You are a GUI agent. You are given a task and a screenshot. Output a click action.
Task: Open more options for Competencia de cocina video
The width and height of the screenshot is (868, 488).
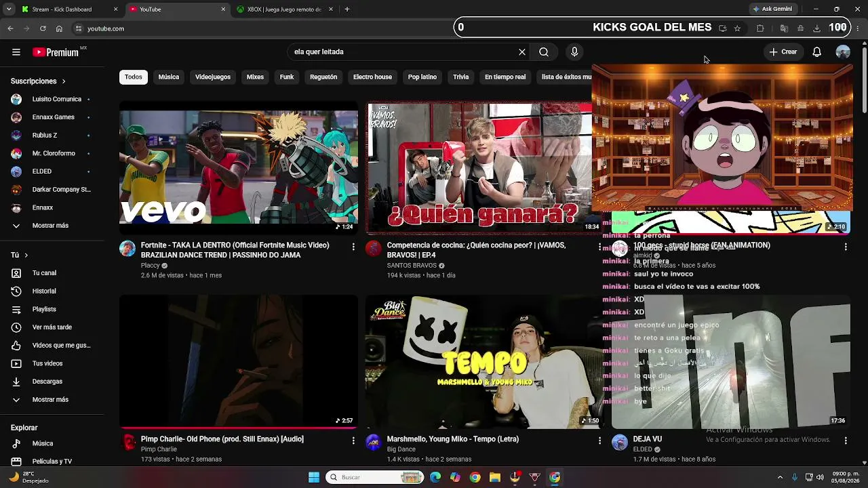point(599,247)
